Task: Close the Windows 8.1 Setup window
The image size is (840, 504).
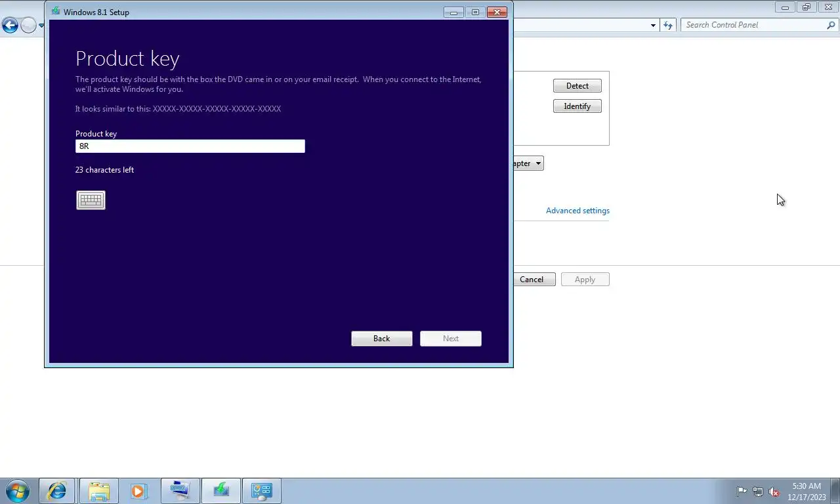Action: pyautogui.click(x=497, y=12)
